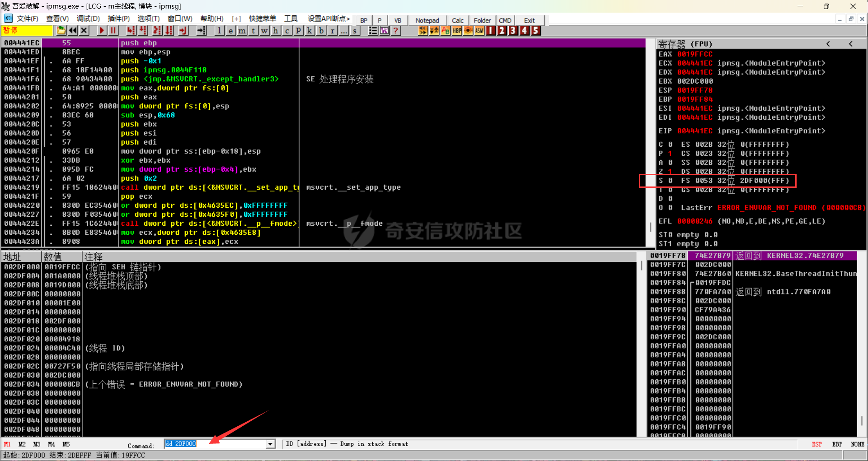The height and width of the screenshot is (461, 868).
Task: Show the CPU window with 'c' button
Action: [x=287, y=31]
